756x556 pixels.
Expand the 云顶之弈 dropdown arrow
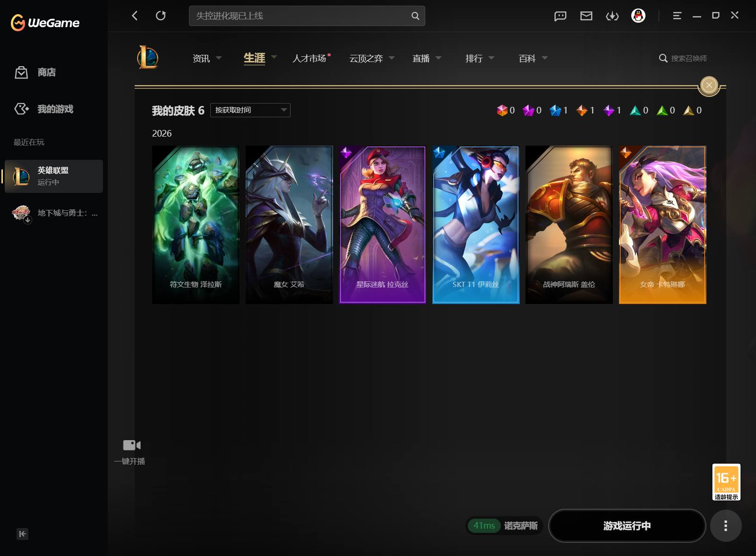(x=392, y=58)
